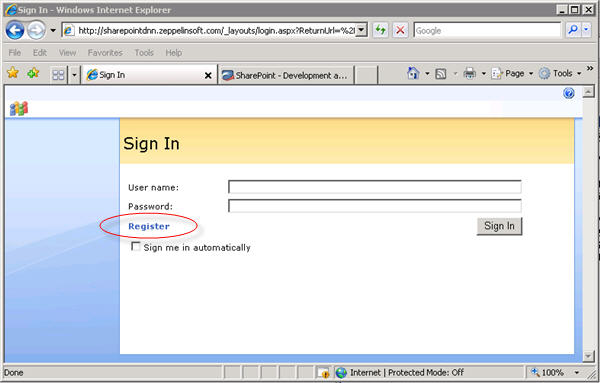
Task: Click the RSS Feeds icon
Action: click(441, 73)
